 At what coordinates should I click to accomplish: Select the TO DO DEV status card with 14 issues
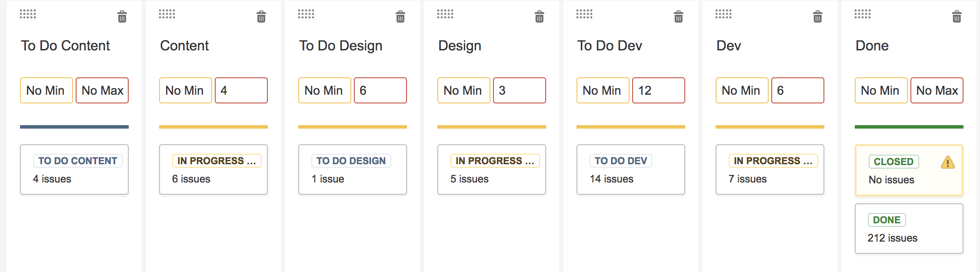click(x=631, y=169)
